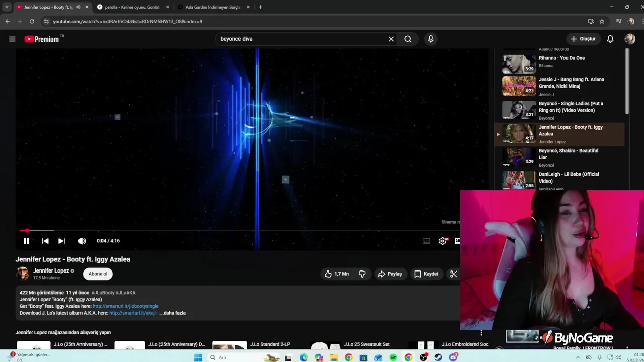Viewport: 644px width, 362px height.
Task: Open File Explorer from the taskbar
Action: tap(334, 357)
